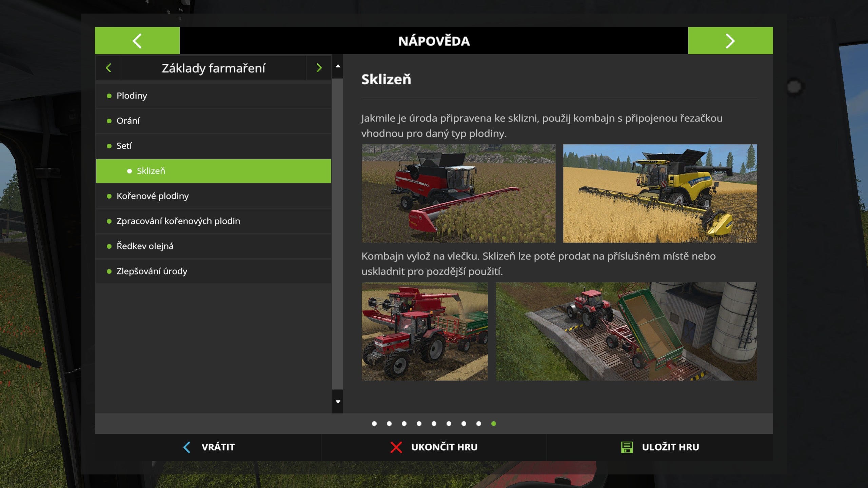Click the VRÁTIT back button

[x=208, y=447]
